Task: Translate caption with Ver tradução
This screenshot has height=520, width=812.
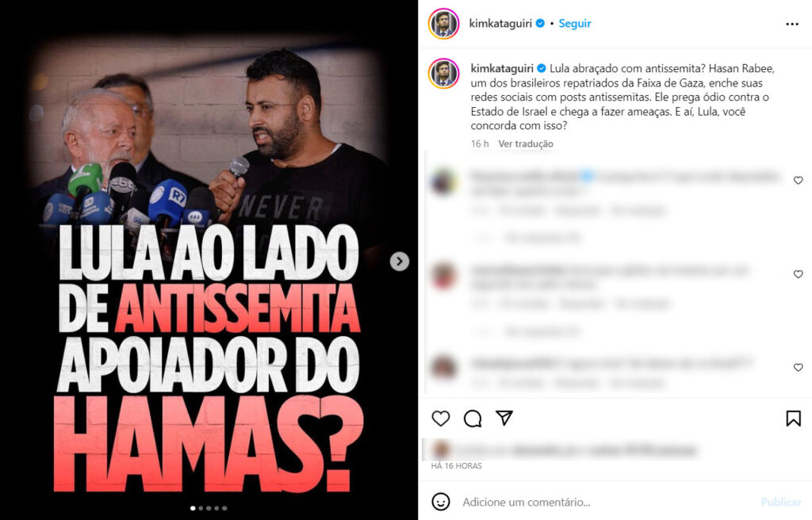Action: (526, 143)
